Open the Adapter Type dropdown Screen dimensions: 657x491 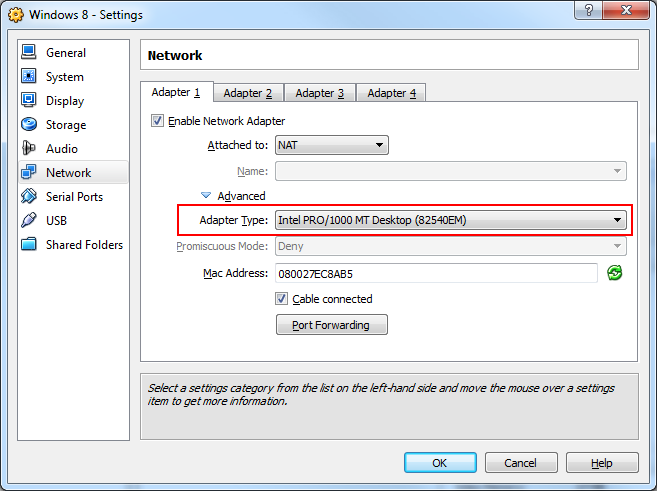tap(450, 220)
